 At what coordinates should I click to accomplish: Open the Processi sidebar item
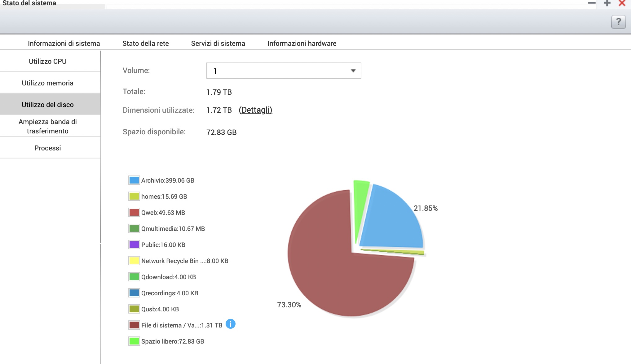pos(48,148)
